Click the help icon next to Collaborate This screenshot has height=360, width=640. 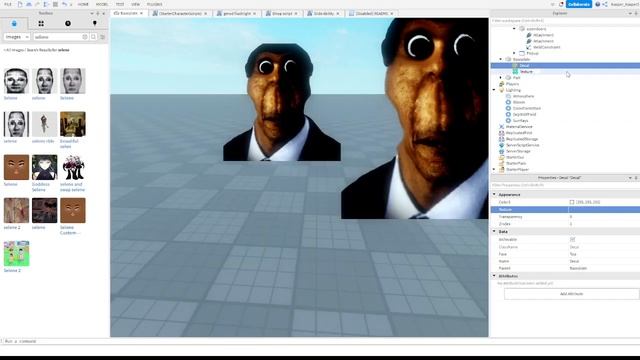point(598,4)
